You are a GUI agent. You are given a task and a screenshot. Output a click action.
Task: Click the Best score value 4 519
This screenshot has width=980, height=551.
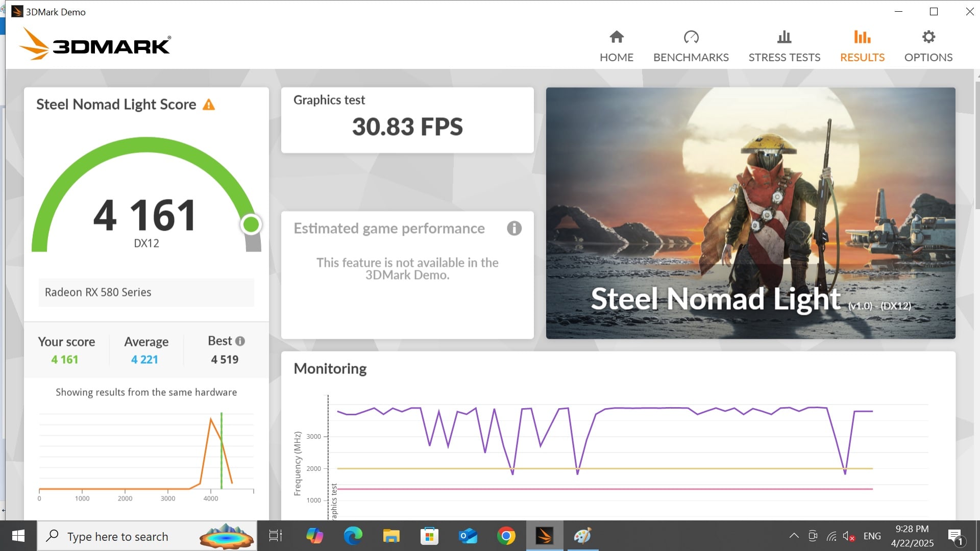pos(225,360)
